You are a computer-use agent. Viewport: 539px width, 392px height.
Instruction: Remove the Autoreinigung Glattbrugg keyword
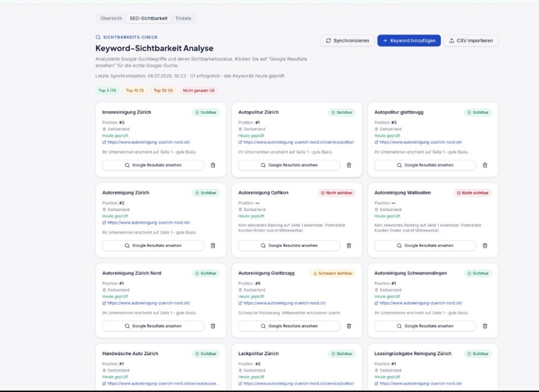(349, 326)
